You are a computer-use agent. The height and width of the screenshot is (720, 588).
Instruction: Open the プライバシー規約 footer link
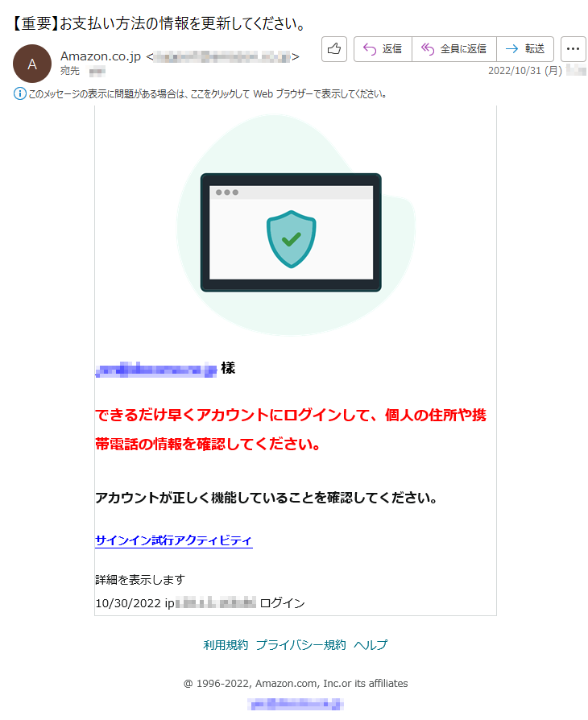tap(301, 645)
